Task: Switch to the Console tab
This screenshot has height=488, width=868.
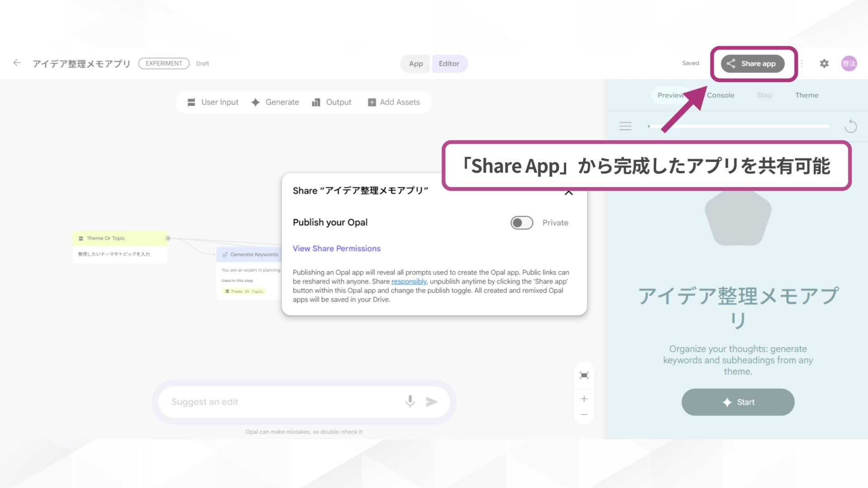Action: pyautogui.click(x=720, y=95)
